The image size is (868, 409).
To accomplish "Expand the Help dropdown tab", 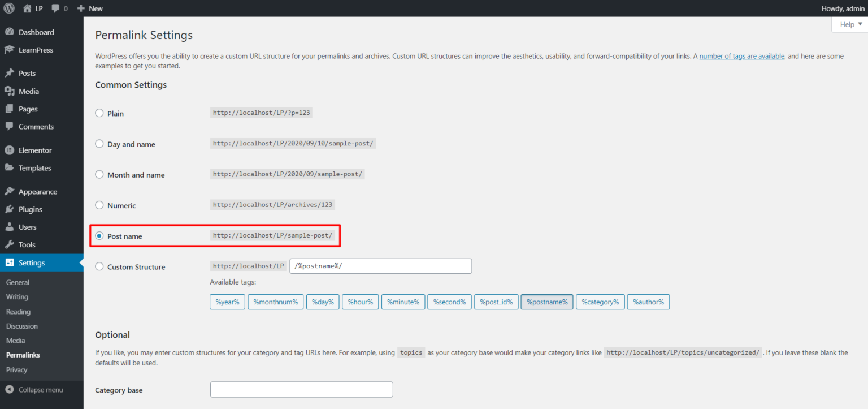I will 849,24.
